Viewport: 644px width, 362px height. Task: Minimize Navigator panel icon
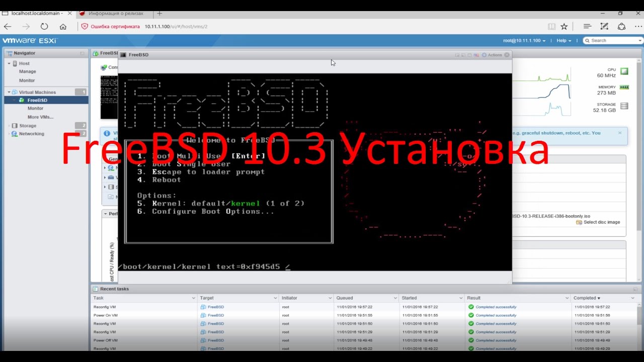[83, 53]
